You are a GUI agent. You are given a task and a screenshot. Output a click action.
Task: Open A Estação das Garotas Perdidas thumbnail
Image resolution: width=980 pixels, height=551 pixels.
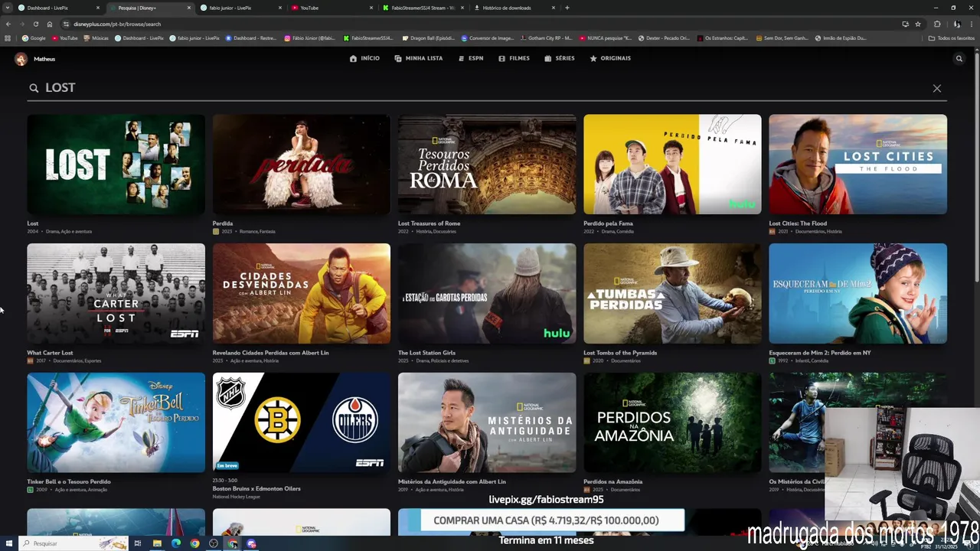(487, 294)
